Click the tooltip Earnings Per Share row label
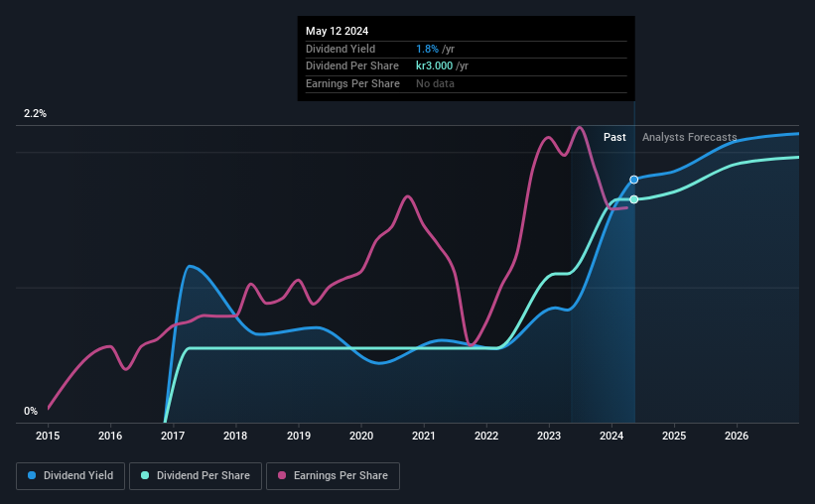 [x=353, y=83]
